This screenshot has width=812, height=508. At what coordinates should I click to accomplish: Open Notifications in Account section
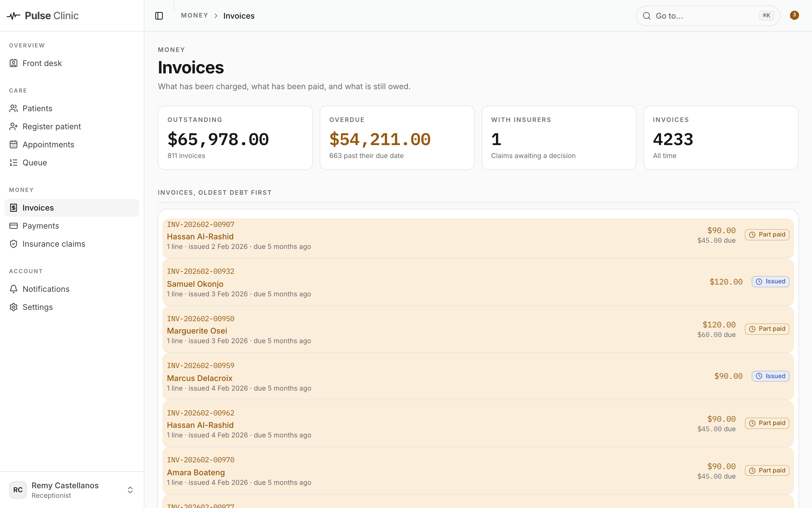72,289
